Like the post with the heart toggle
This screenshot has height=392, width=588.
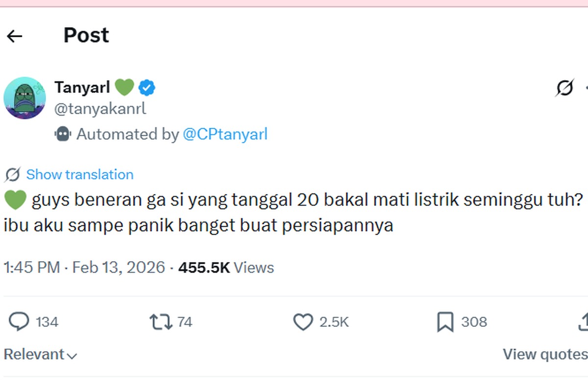click(302, 322)
